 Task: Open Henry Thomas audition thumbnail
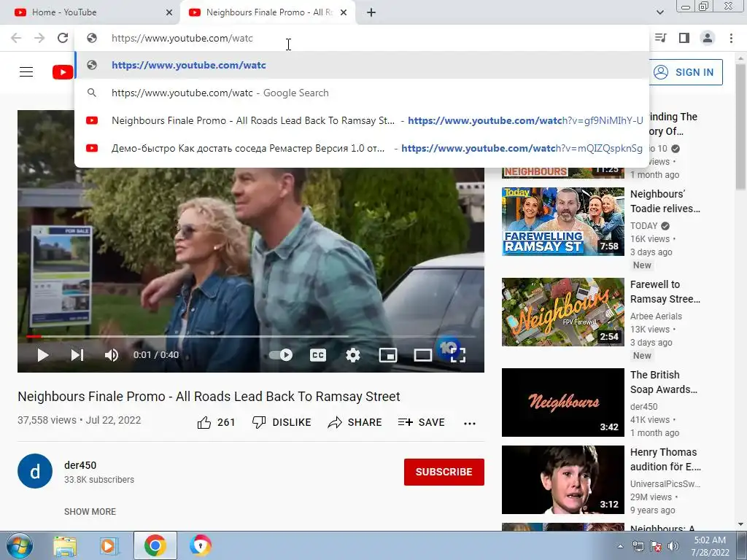(562, 480)
